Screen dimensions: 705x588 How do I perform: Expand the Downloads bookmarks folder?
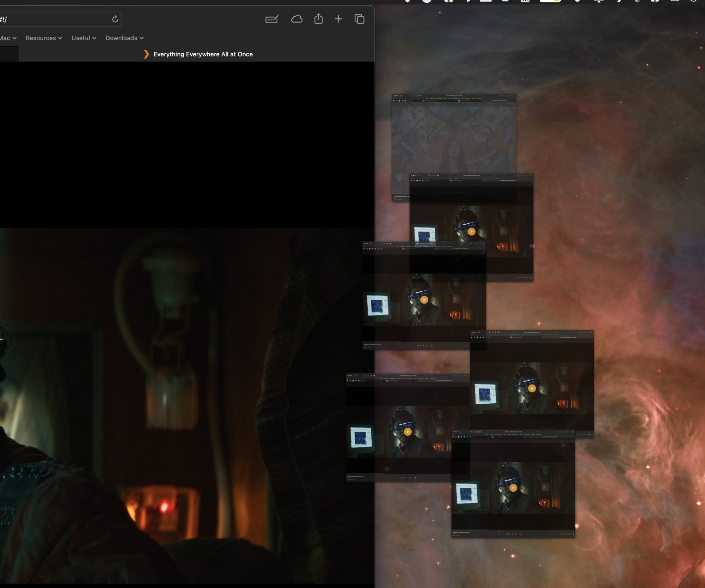[124, 38]
